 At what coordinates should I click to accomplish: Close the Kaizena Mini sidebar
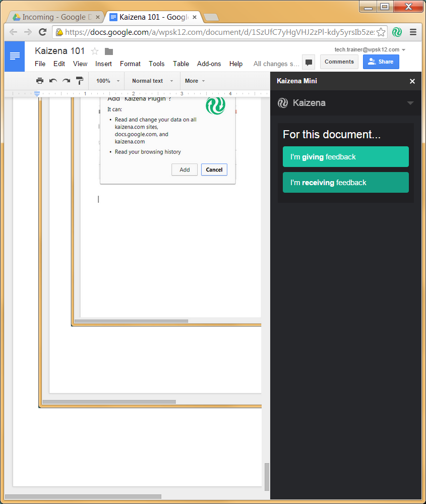[412, 81]
